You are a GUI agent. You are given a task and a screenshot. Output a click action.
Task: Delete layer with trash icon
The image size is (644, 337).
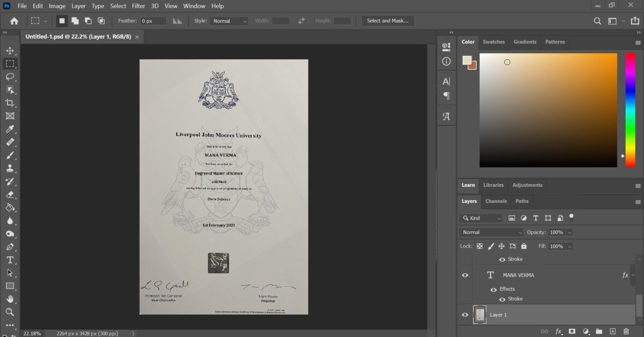(x=626, y=331)
